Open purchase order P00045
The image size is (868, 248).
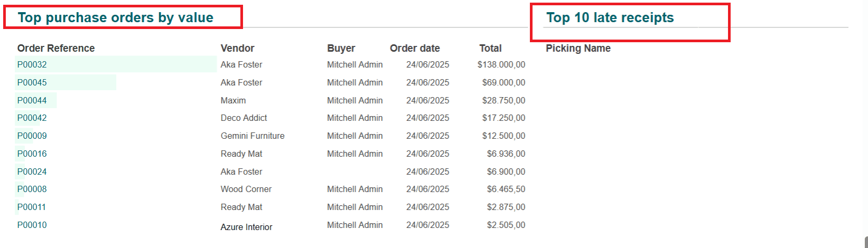[x=32, y=82]
